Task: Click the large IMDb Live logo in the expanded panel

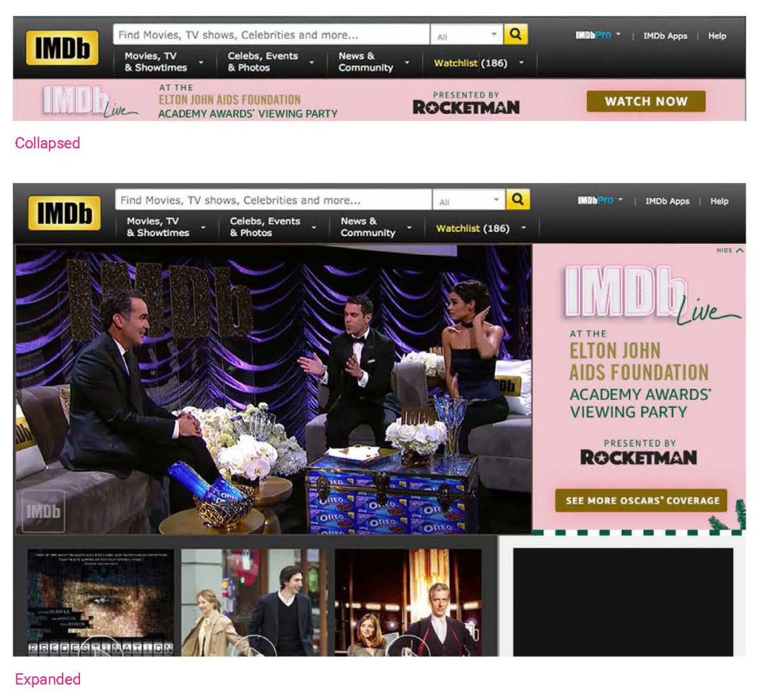Action: click(652, 295)
